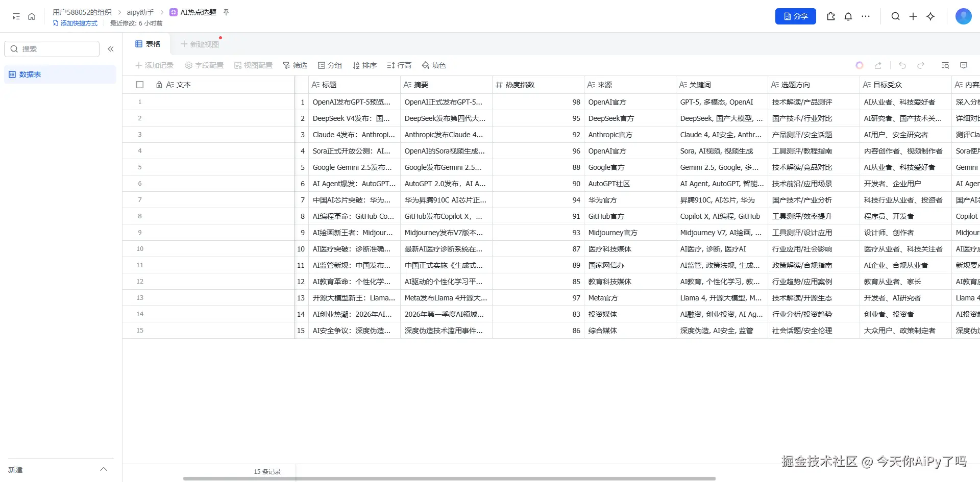The image size is (980, 482).
Task: Open the 排序 sort option
Action: point(364,65)
